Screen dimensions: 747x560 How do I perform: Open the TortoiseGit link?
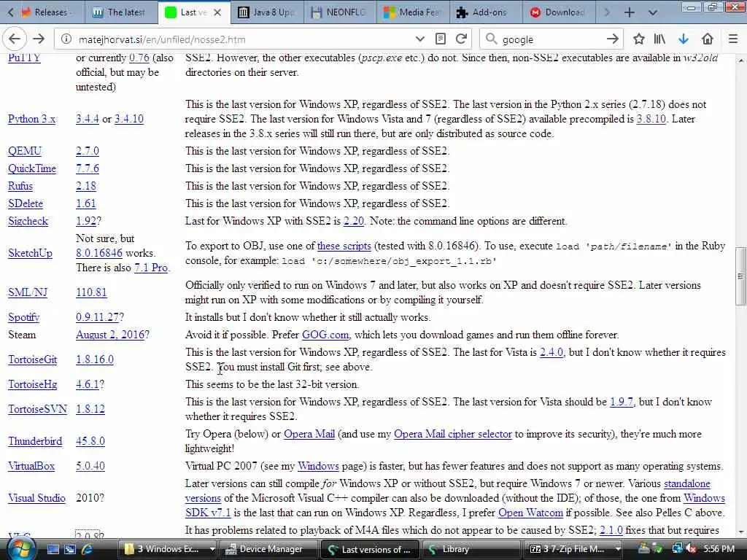(x=32, y=359)
